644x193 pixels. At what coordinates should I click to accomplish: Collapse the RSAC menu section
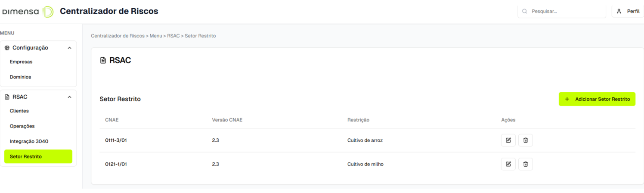[x=70, y=97]
